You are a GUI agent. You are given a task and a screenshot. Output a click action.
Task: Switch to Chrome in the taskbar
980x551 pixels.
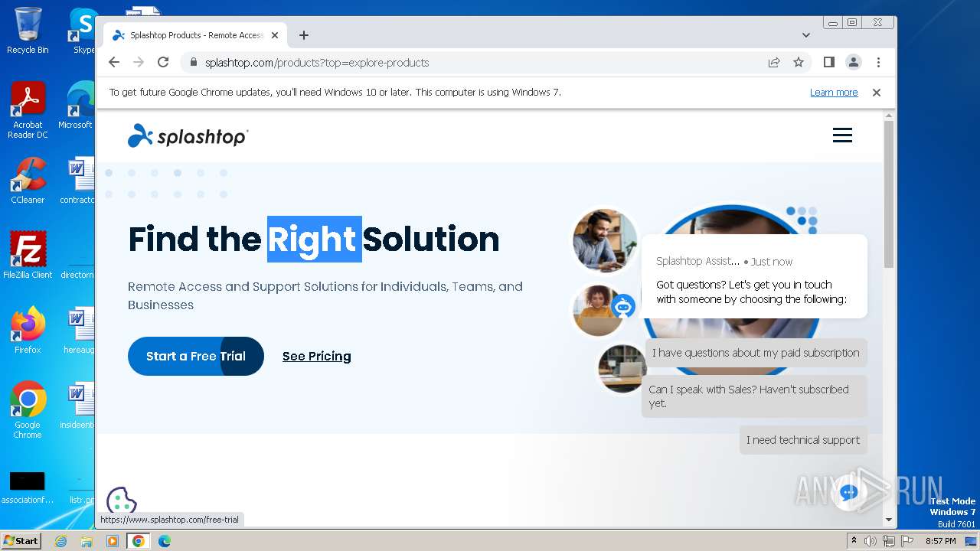[x=138, y=541]
